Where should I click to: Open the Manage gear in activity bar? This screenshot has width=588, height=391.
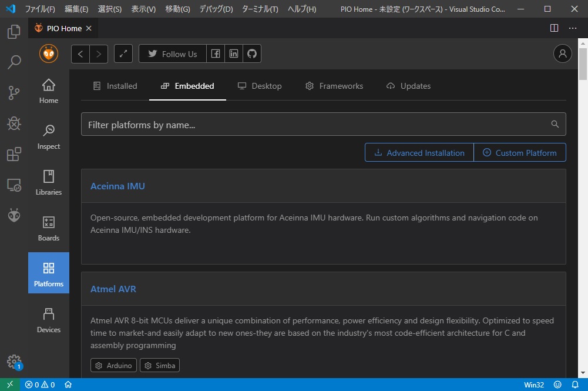click(14, 362)
